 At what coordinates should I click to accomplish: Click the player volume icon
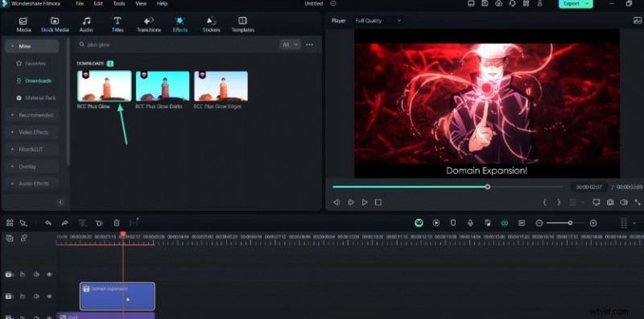[x=624, y=202]
